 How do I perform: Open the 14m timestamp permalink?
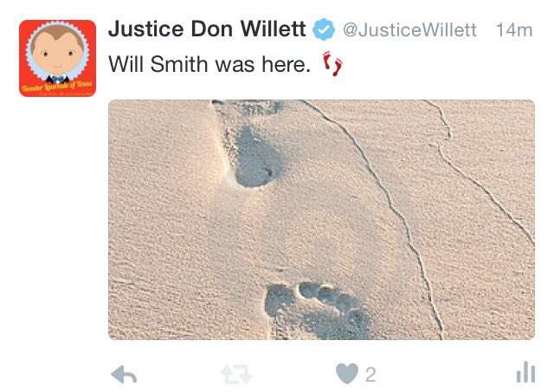pos(514,30)
